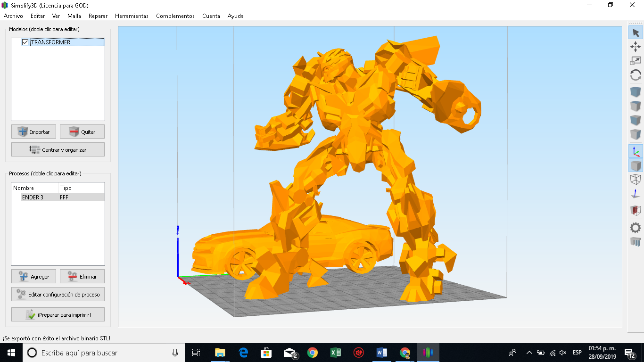Expand hidden icons in the system tray
The height and width of the screenshot is (362, 644).
[x=529, y=352]
